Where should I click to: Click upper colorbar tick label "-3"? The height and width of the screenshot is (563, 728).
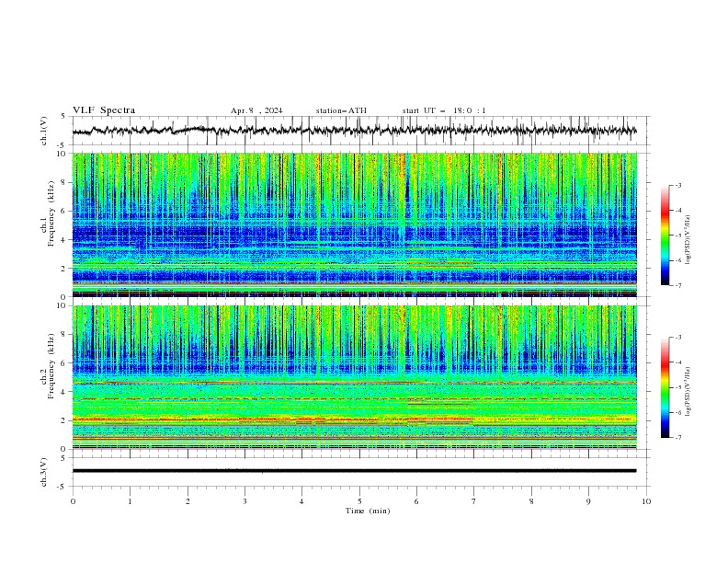[677, 185]
